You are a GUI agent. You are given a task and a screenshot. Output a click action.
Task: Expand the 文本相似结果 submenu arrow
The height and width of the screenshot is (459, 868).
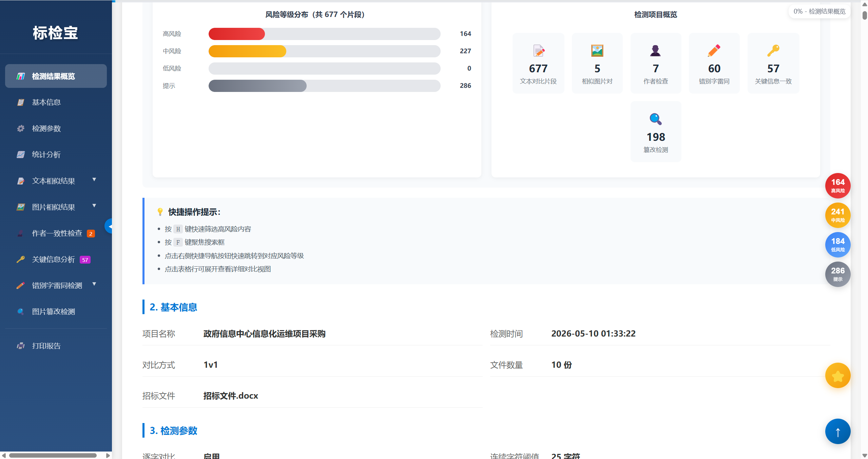[x=94, y=179]
